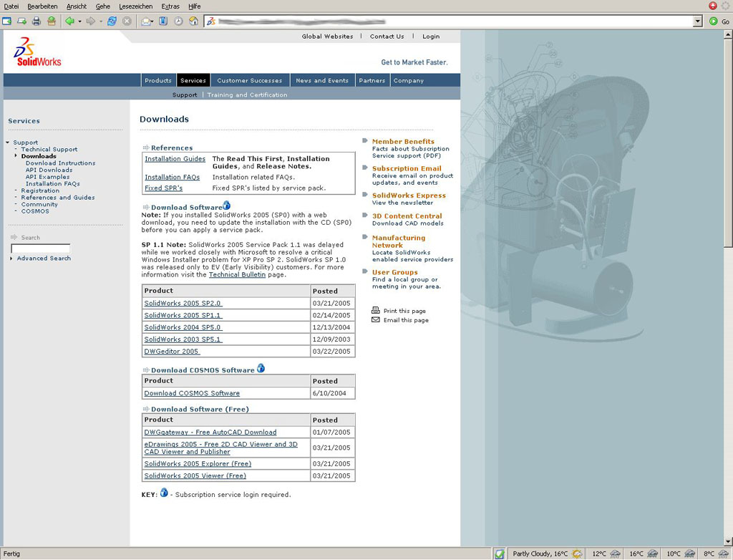Click the 16°C rain cloud forecast icon
The image size is (733, 560).
[x=652, y=554]
